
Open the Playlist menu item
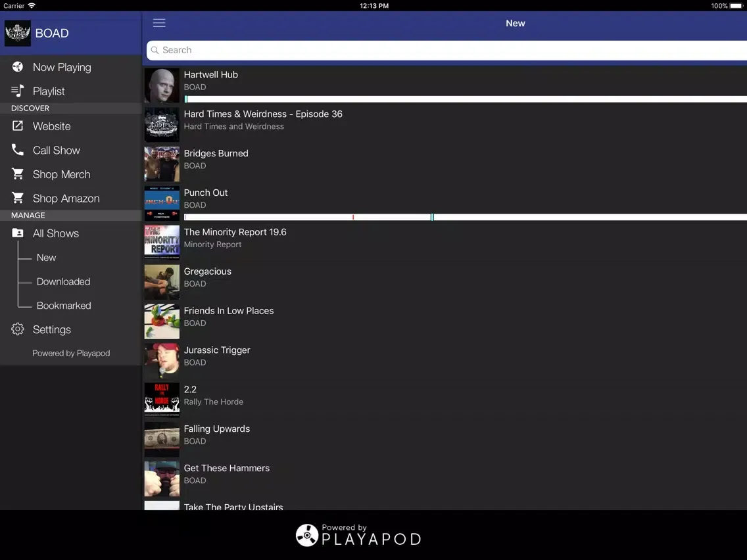[71, 91]
